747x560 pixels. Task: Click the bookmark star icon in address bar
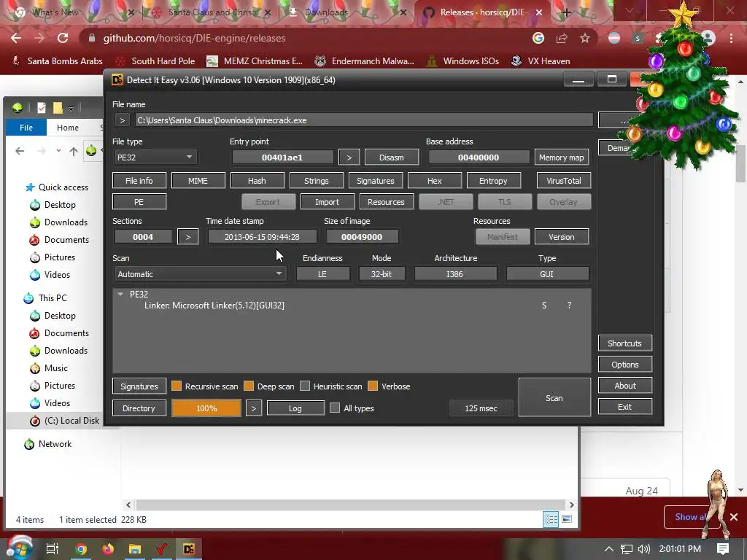click(x=585, y=38)
